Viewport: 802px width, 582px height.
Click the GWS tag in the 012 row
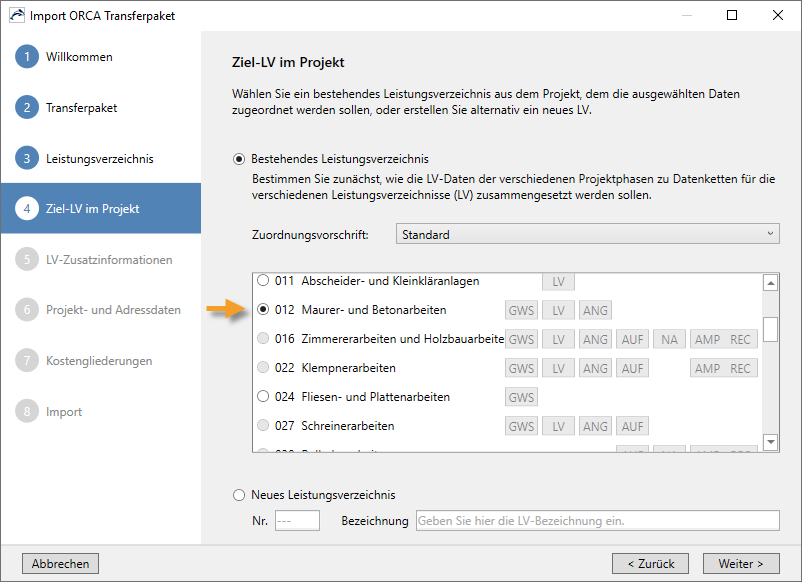[x=521, y=310]
